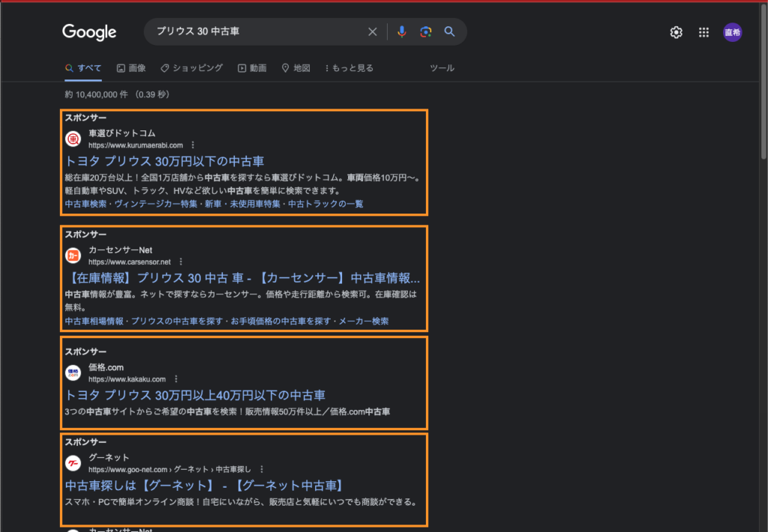The height and width of the screenshot is (532, 768).
Task: Click the 新車 sitelink
Action: [214, 204]
